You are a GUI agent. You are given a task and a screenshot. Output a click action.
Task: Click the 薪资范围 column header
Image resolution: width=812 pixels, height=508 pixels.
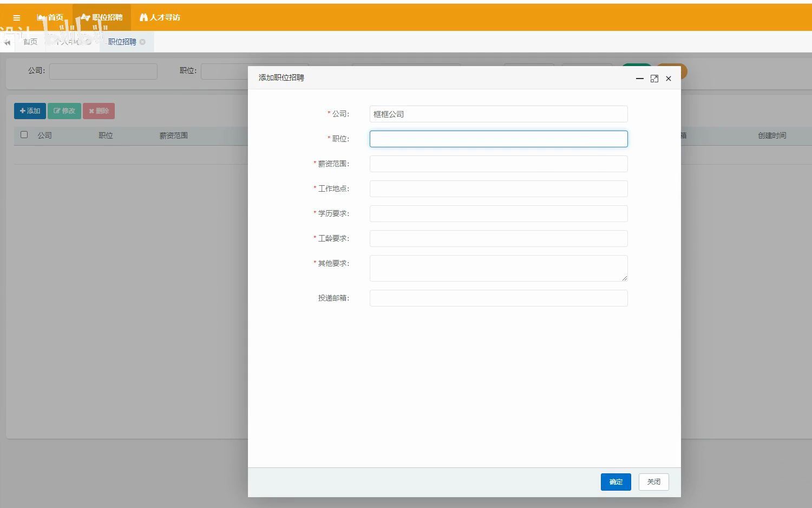[173, 135]
